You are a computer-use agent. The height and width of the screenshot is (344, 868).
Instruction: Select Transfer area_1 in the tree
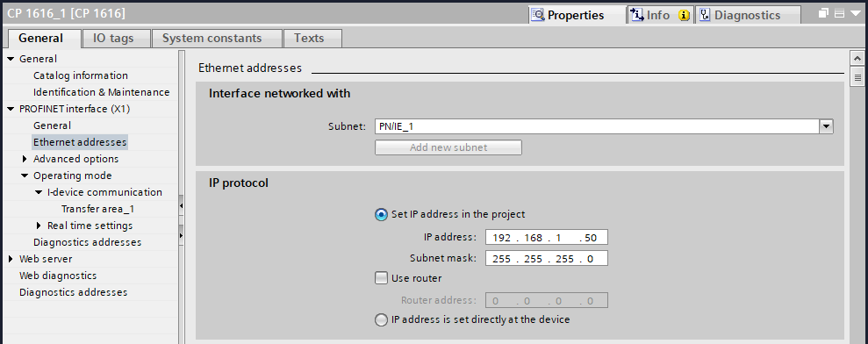pos(97,209)
